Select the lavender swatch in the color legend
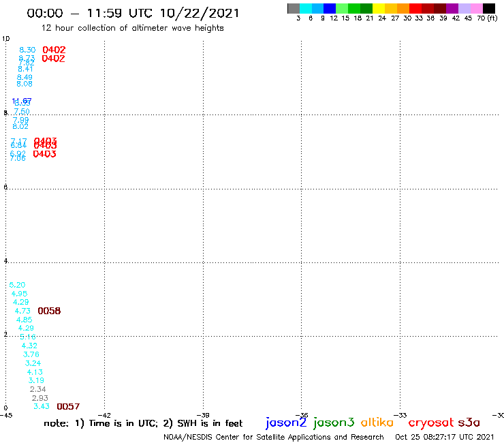 click(x=464, y=9)
